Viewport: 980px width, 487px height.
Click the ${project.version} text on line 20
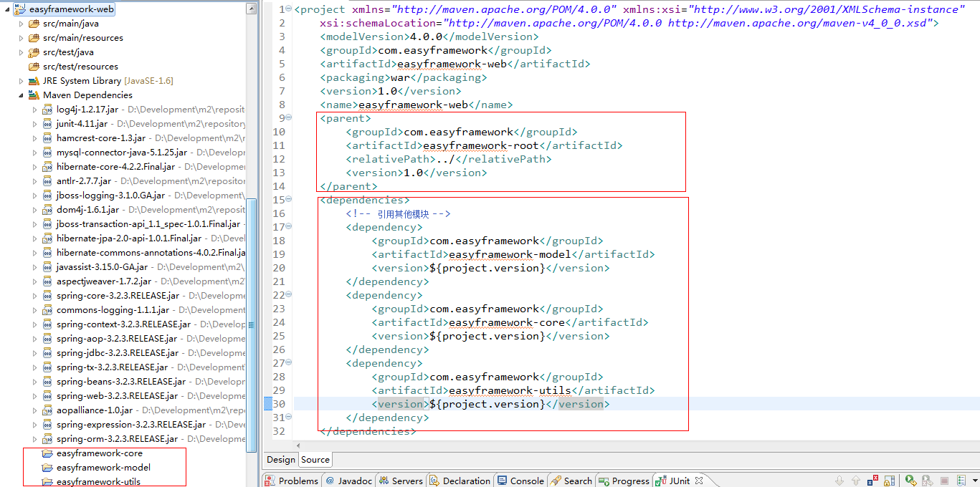487,268
